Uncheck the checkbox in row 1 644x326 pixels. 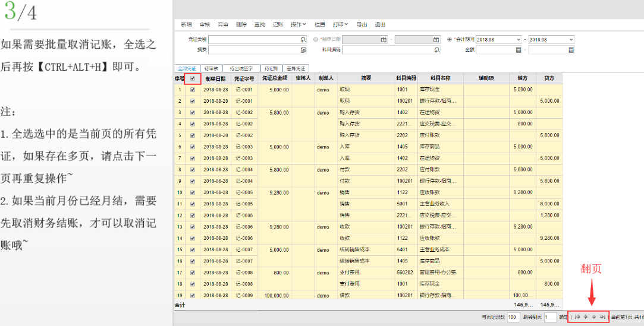coord(193,90)
